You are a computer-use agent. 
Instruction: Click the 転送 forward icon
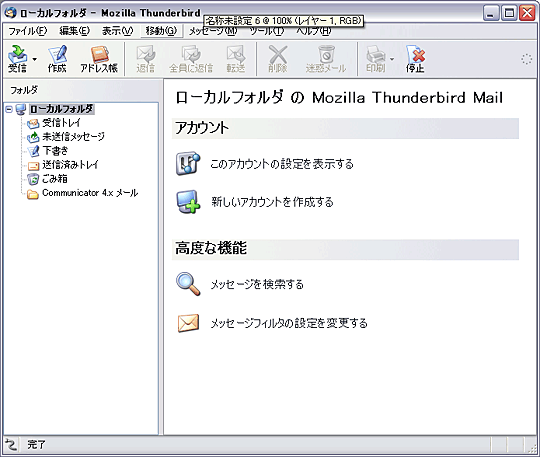pos(236,59)
